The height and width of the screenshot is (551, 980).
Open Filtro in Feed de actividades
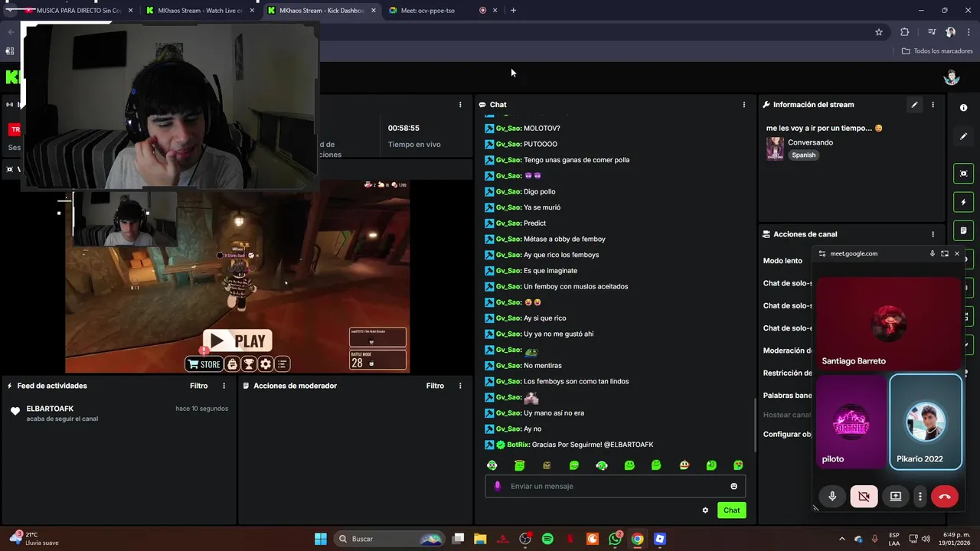coord(198,386)
